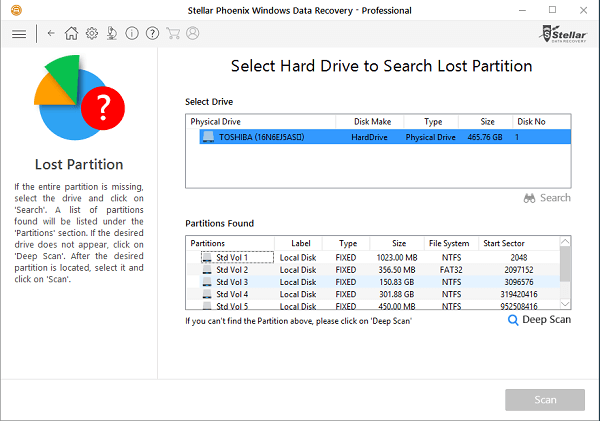Click the shopping cart buy icon
The width and height of the screenshot is (600, 421).
(173, 33)
